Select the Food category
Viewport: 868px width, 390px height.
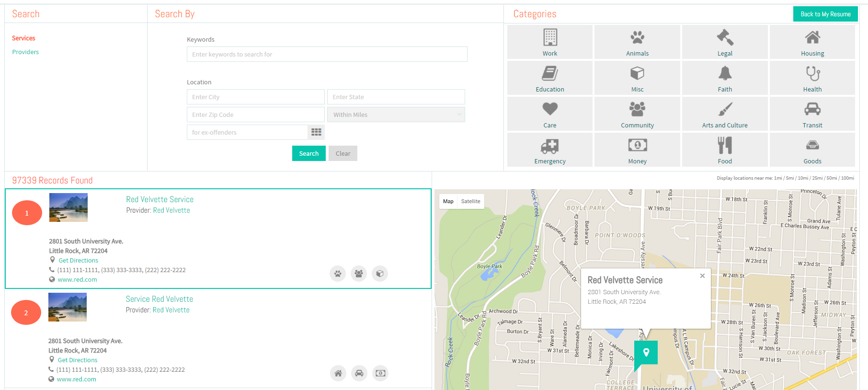pyautogui.click(x=725, y=150)
